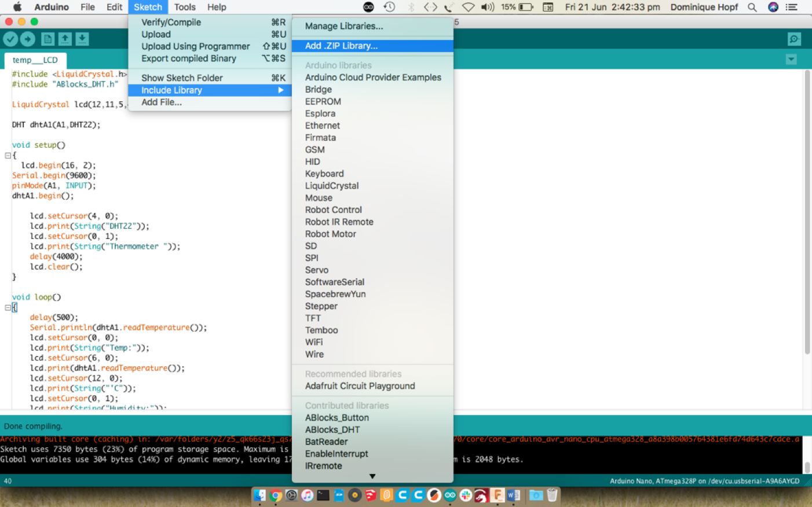The width and height of the screenshot is (812, 507).
Task: Open iTunes from the Dock
Action: 308,495
